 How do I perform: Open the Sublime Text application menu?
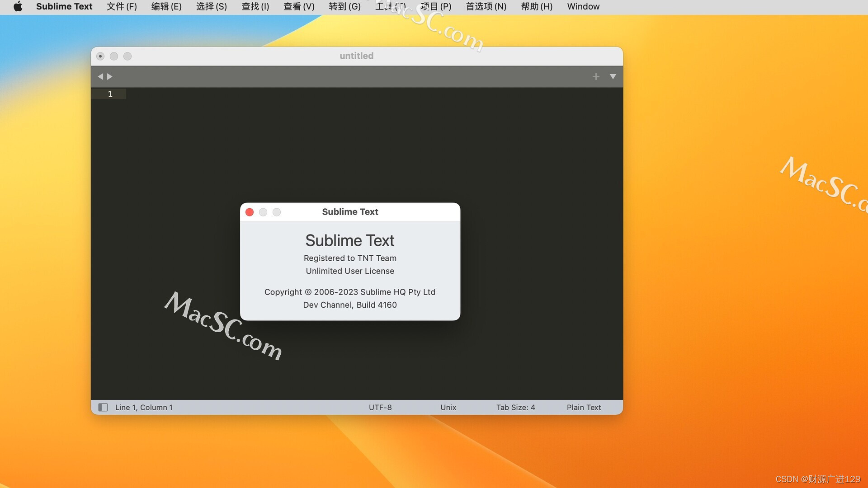(x=64, y=6)
